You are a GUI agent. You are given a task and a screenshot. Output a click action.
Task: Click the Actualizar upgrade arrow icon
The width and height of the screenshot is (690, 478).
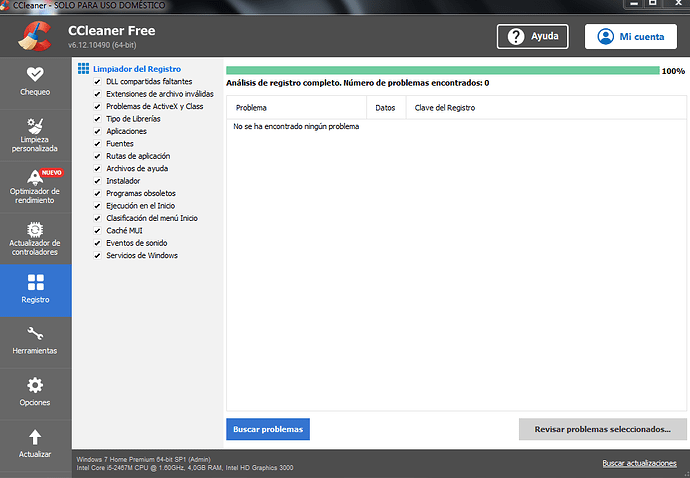point(35,437)
